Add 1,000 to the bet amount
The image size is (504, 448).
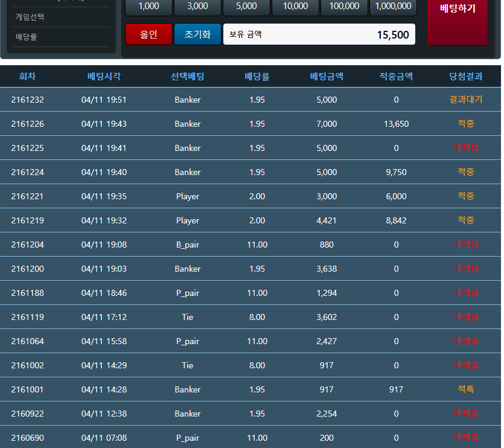148,7
